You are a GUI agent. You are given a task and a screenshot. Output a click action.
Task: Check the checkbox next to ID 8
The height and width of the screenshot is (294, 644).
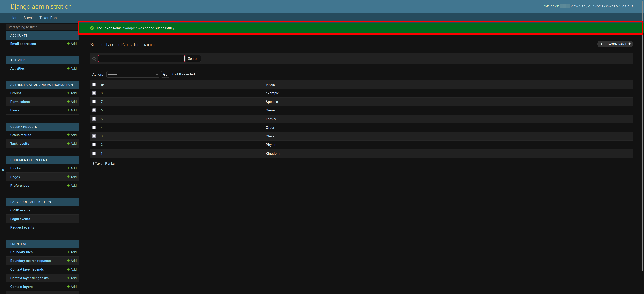pos(94,93)
